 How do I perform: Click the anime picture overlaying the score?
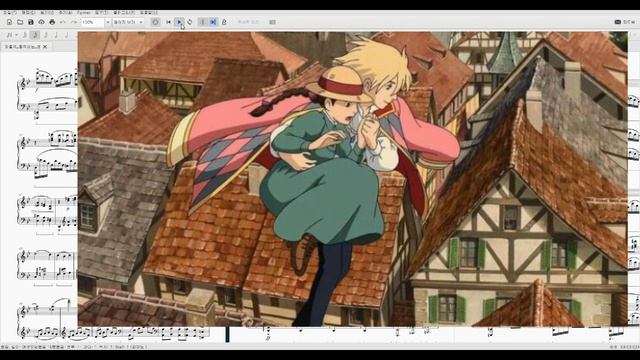click(x=353, y=179)
